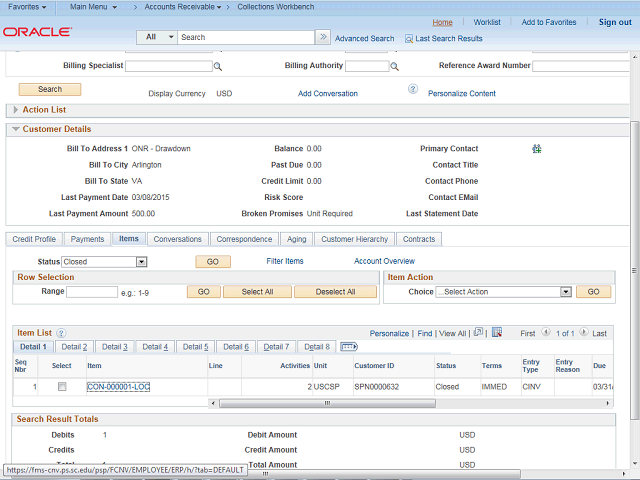
Task: Open the Status dropdown set to Closed
Action: [x=104, y=262]
